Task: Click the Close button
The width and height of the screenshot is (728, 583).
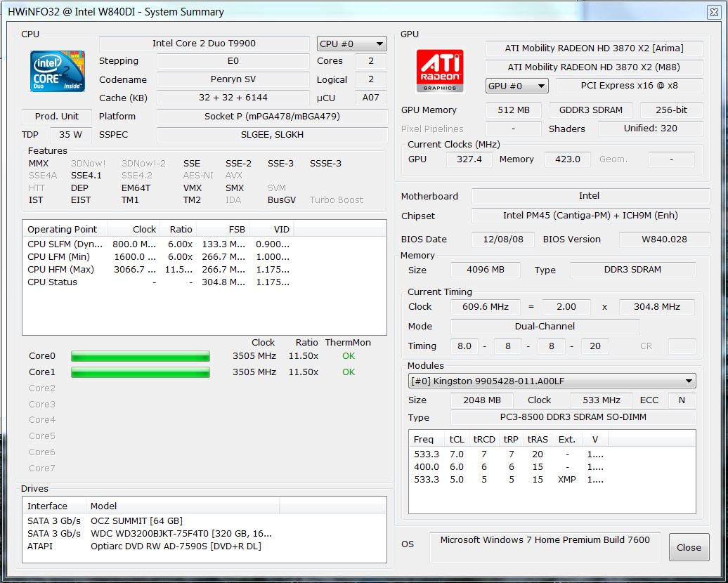Action: point(689,547)
